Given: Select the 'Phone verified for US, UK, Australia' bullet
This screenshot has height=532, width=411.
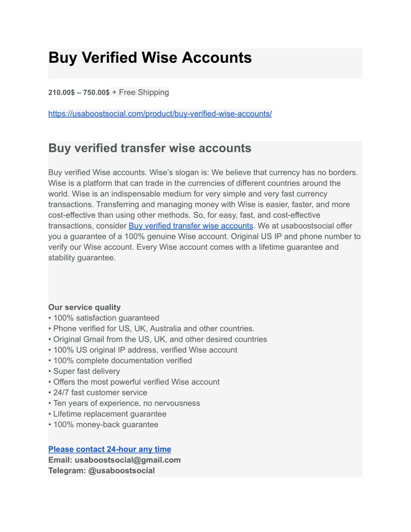Looking at the screenshot, I should (151, 329).
